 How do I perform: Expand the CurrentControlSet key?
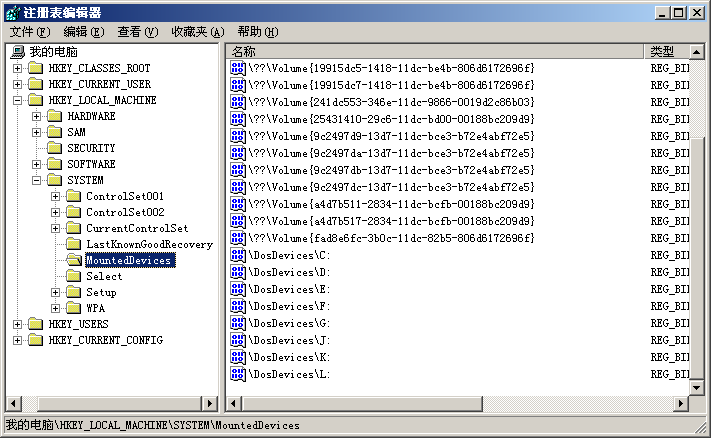pos(55,229)
